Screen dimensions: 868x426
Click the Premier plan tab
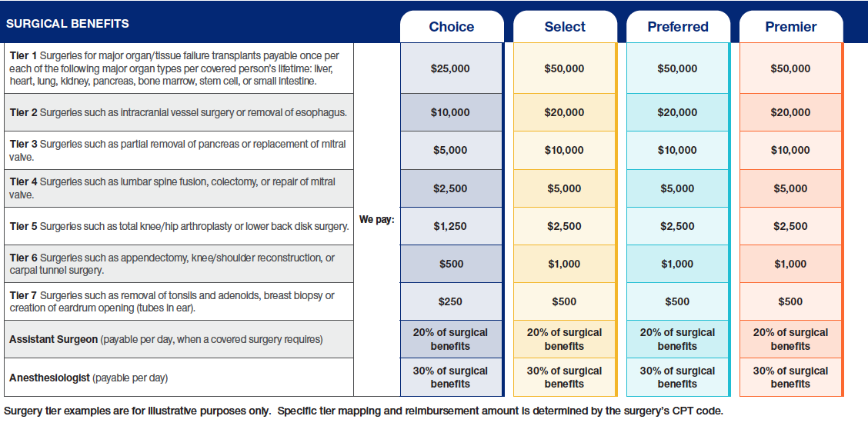[790, 27]
